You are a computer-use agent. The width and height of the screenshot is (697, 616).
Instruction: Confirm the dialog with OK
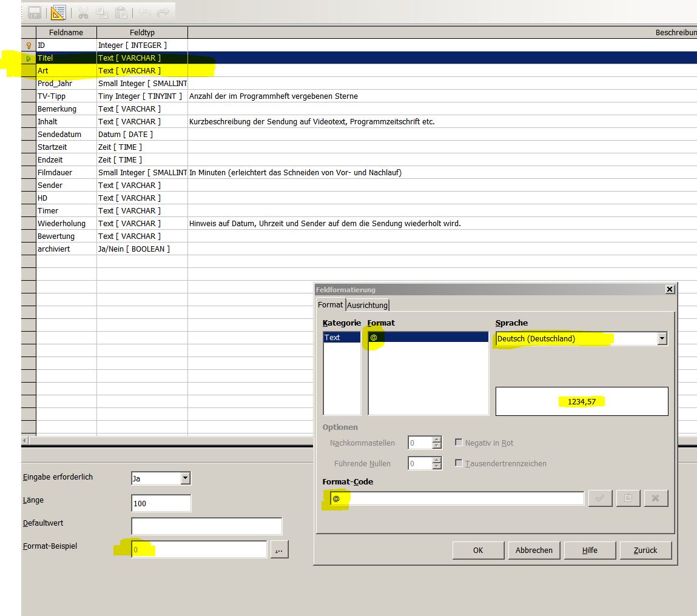coord(478,551)
